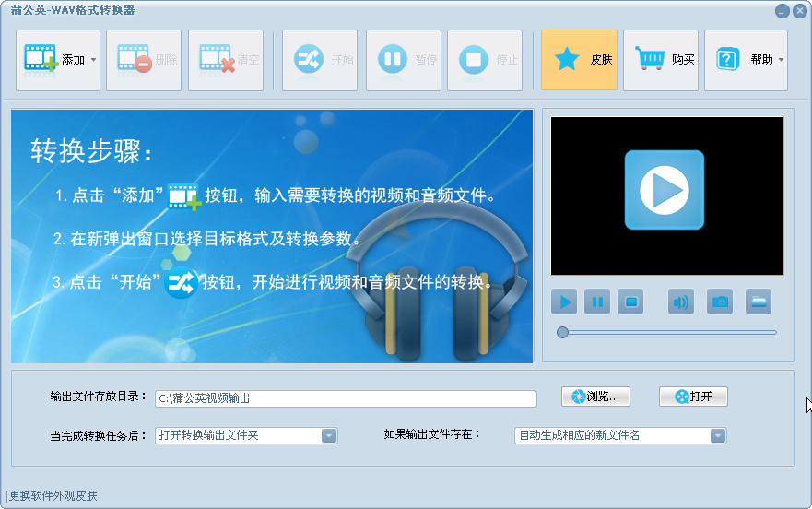Click the 更换软件外观皮肤 status bar text
Viewport: 812px width, 509px height.
coord(53,496)
